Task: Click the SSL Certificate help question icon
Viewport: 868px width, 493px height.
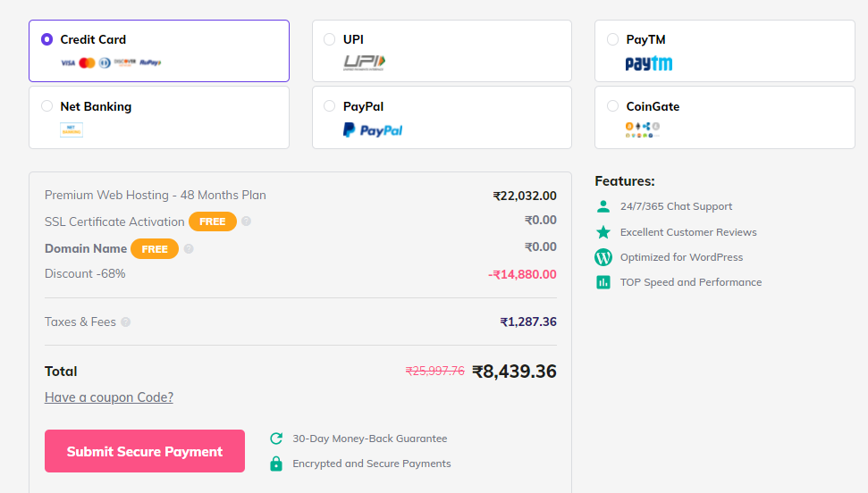Action: coord(247,221)
